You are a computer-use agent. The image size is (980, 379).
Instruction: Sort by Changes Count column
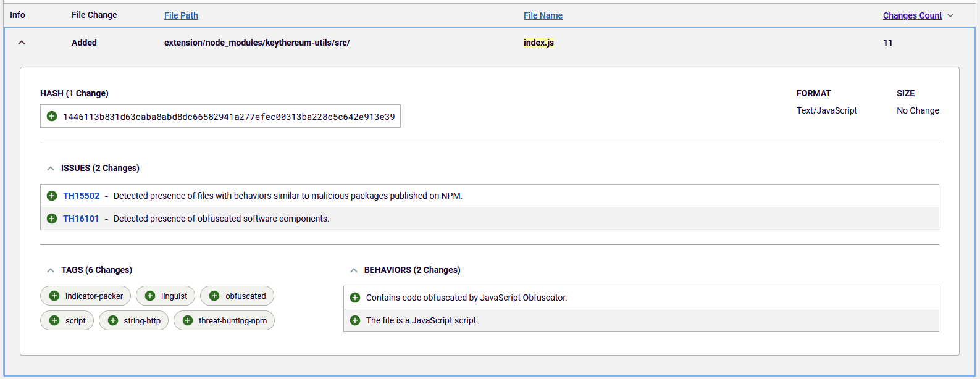click(x=912, y=15)
